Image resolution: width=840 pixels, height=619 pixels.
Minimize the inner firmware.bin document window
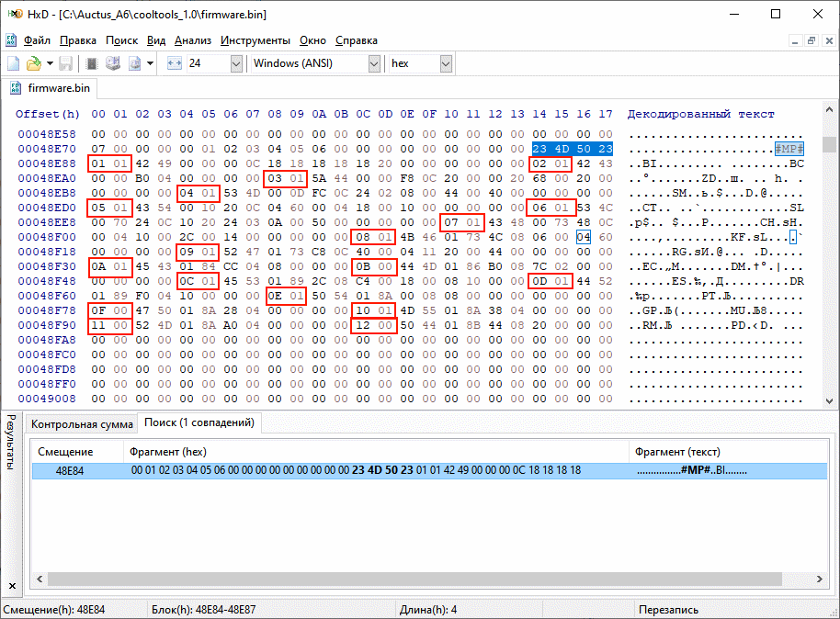[796, 40]
